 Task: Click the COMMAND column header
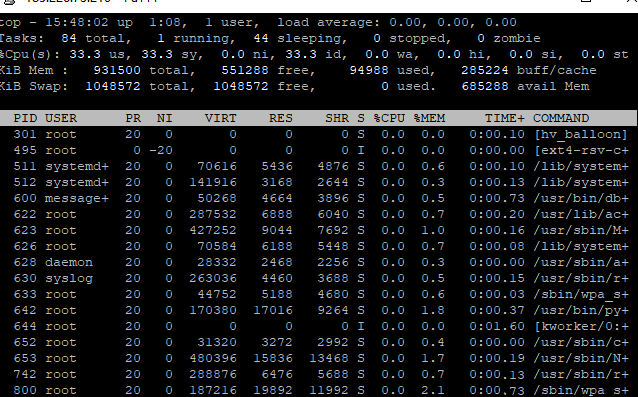tap(561, 118)
